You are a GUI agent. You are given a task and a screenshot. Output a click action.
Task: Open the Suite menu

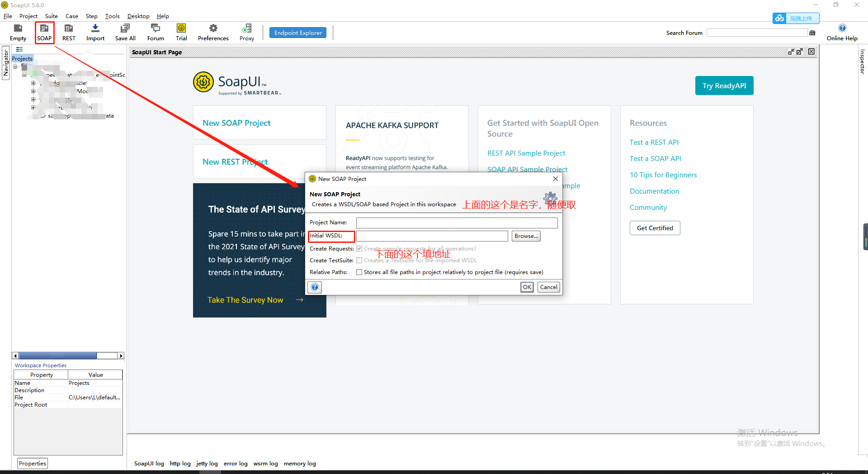(x=51, y=16)
